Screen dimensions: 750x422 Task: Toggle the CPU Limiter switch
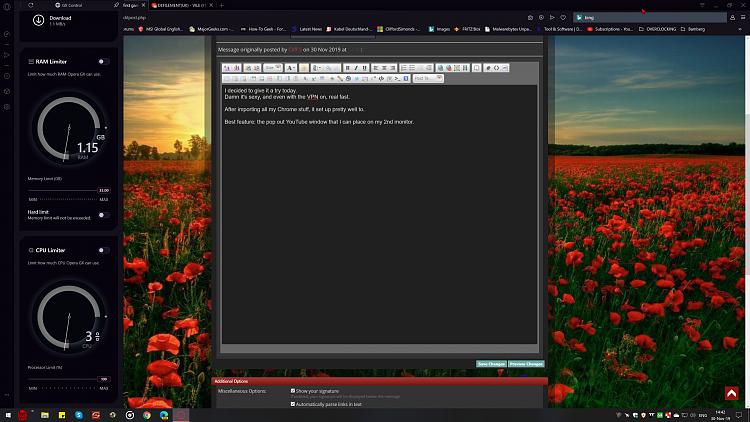pos(103,250)
